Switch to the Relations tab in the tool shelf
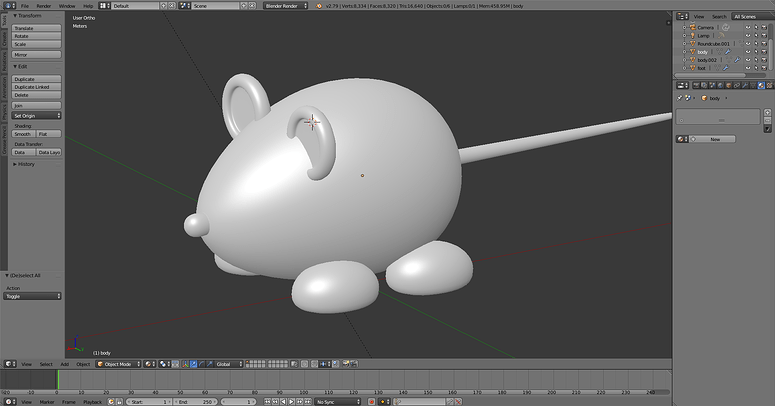The image size is (775, 406). (x=4, y=61)
